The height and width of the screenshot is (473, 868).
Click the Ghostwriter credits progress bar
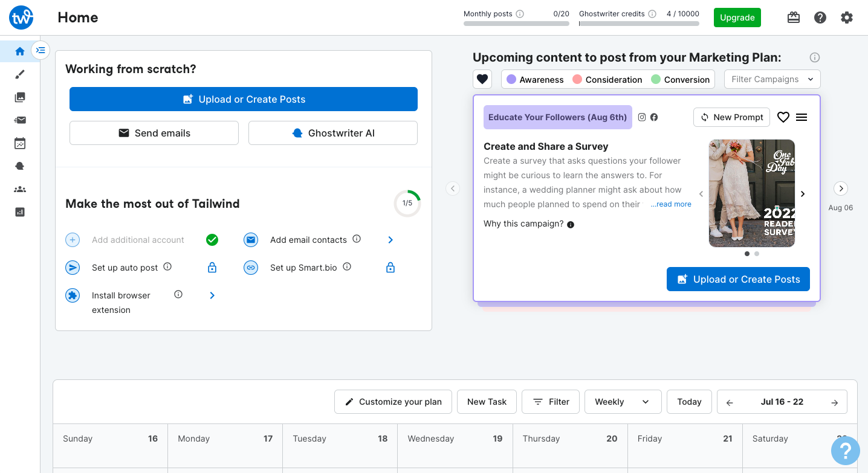coord(638,24)
